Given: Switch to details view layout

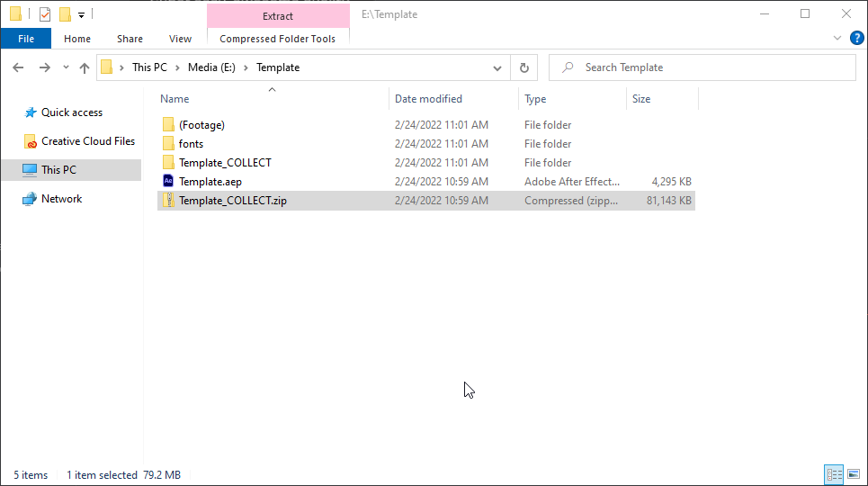Looking at the screenshot, I should pos(834,474).
